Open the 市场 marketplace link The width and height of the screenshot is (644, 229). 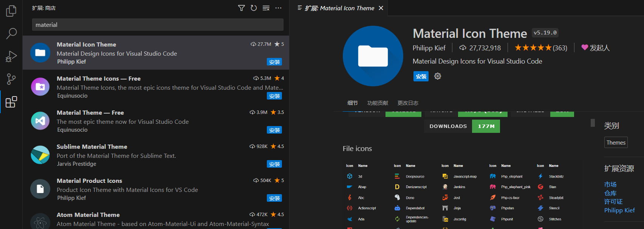pos(610,184)
